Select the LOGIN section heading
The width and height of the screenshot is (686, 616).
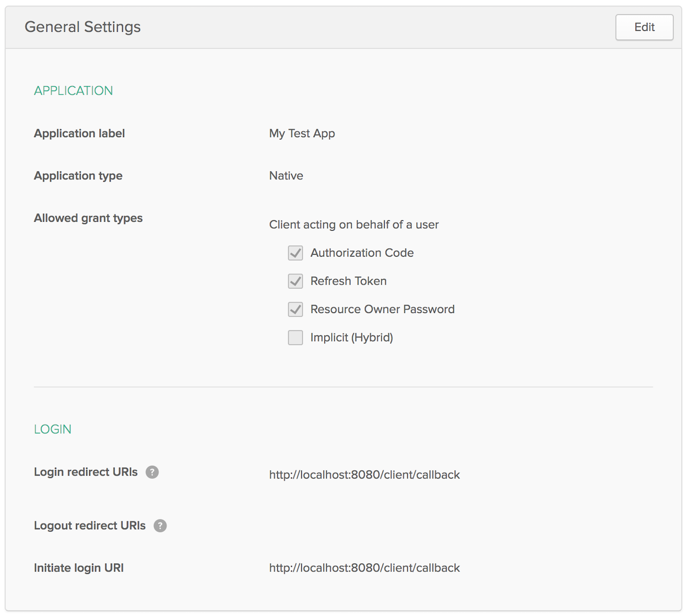click(52, 429)
